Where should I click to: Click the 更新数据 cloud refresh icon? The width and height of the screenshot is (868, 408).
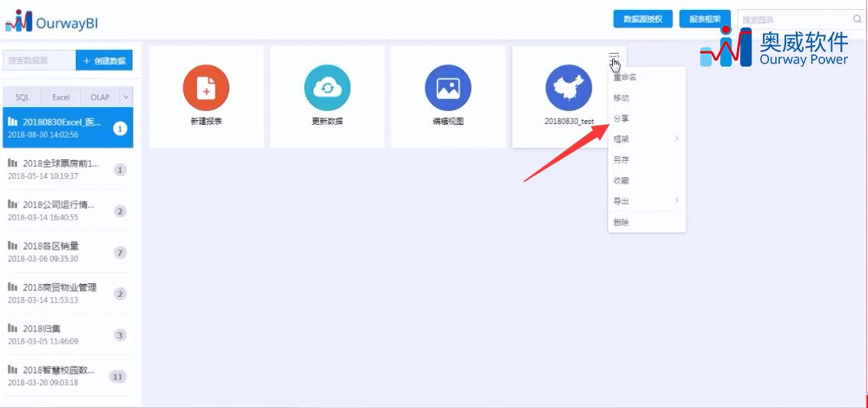coord(327,88)
